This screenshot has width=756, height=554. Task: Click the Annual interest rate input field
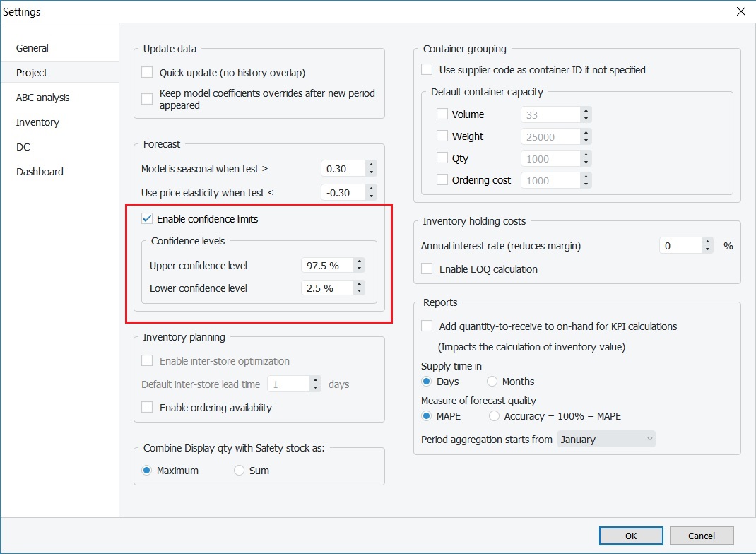pos(680,246)
